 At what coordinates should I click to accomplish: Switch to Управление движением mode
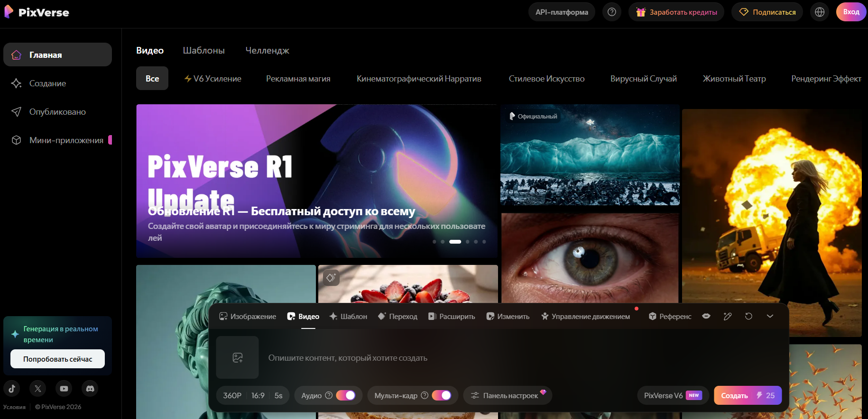tap(586, 316)
